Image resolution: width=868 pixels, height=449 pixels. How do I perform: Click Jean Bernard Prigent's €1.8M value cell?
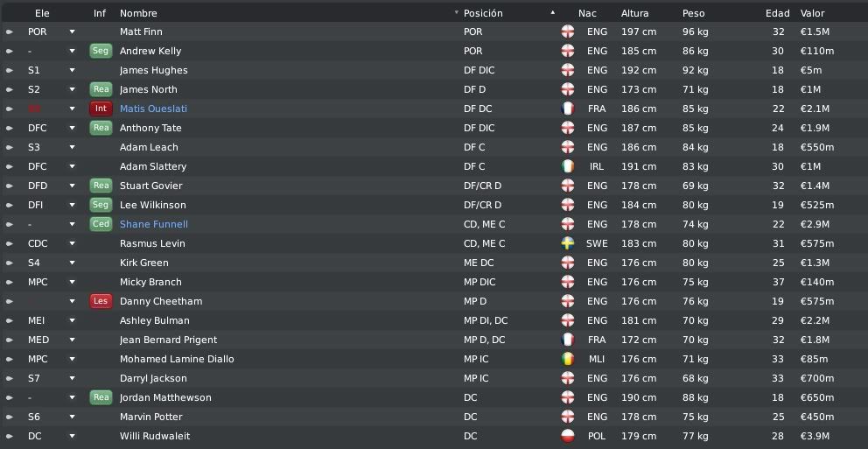[815, 340]
